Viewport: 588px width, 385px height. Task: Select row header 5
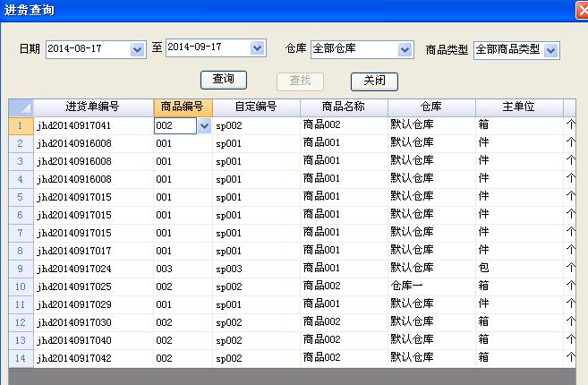(21, 197)
